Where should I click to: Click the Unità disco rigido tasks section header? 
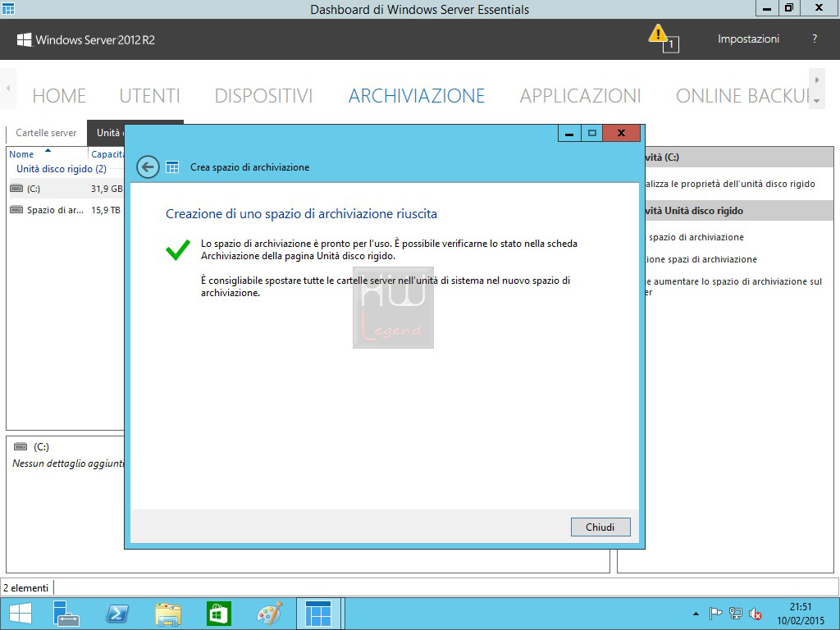coord(739,211)
